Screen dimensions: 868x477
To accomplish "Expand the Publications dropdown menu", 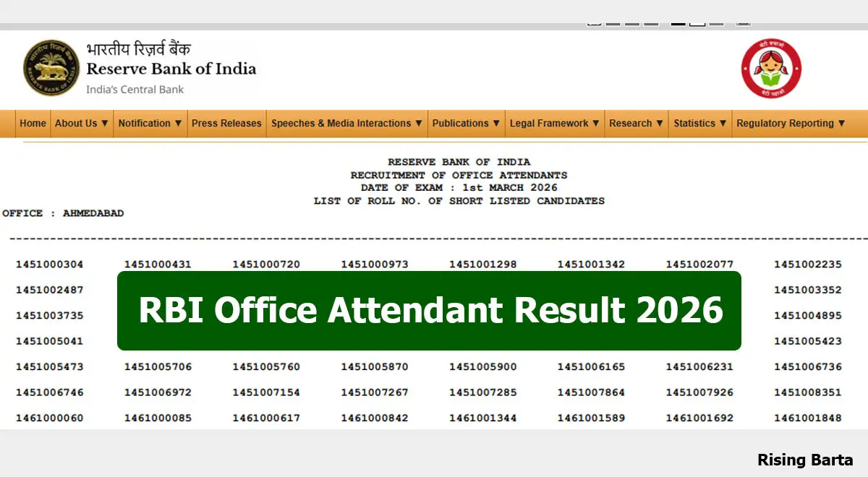I will (x=466, y=124).
